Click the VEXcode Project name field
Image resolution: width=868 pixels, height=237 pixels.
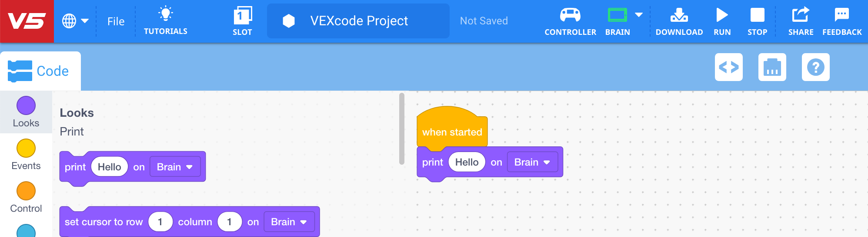[358, 21]
